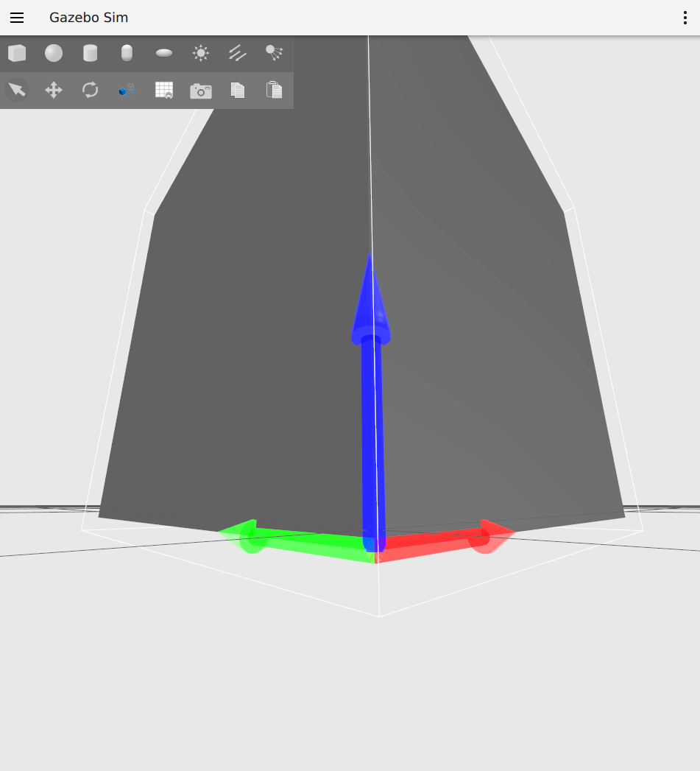Image resolution: width=700 pixels, height=771 pixels.
Task: Activate the select mode arrow
Action: click(x=17, y=90)
